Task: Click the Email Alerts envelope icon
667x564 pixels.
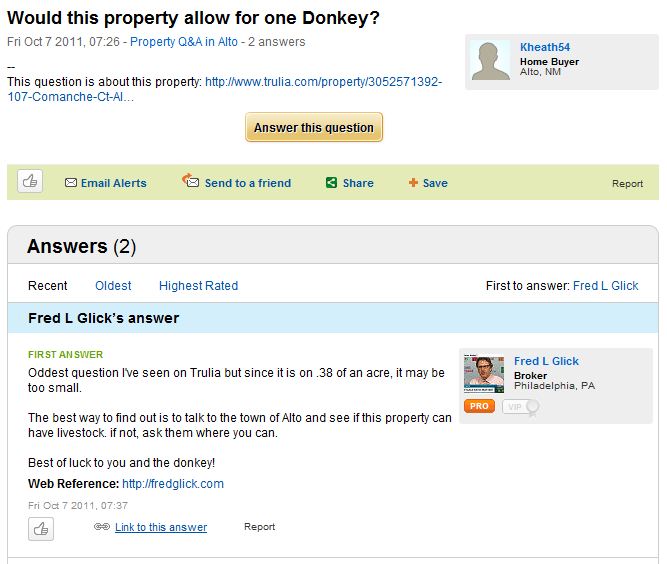Action: [x=71, y=183]
